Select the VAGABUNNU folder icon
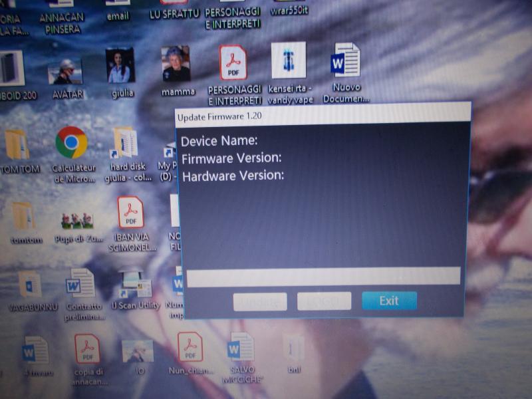Viewport: 532px width, 399px height. pyautogui.click(x=30, y=284)
